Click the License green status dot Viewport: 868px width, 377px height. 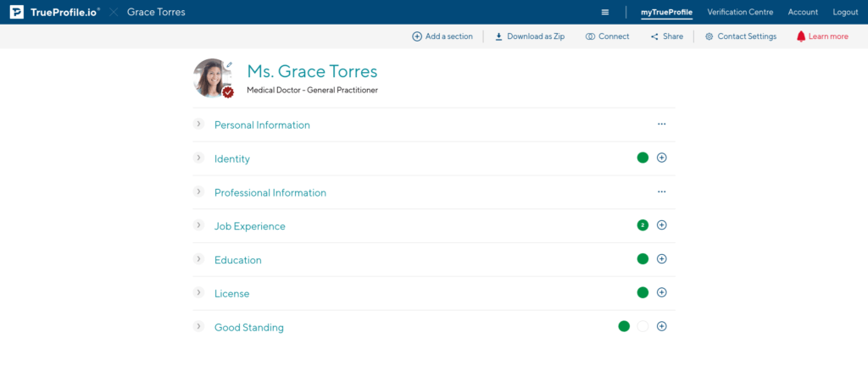point(643,293)
